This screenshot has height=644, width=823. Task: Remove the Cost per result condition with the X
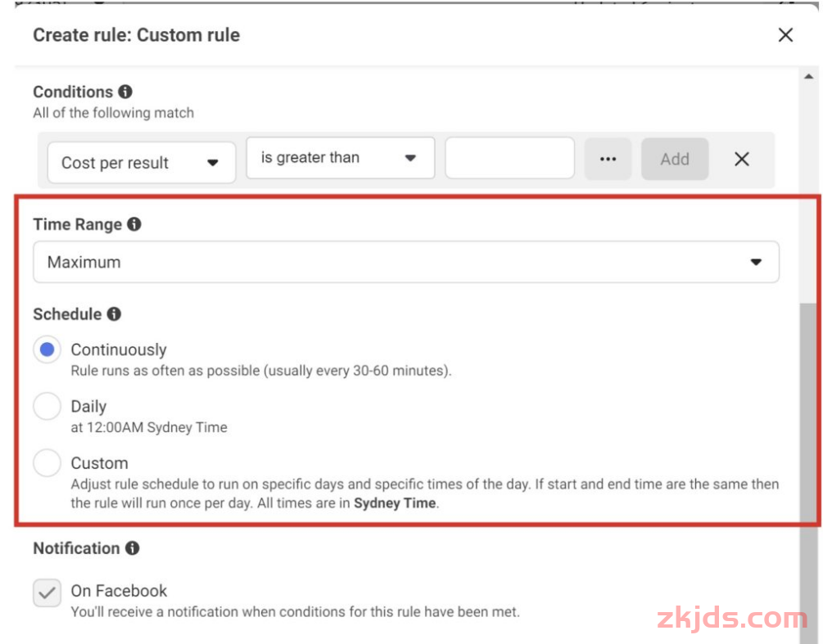(742, 159)
